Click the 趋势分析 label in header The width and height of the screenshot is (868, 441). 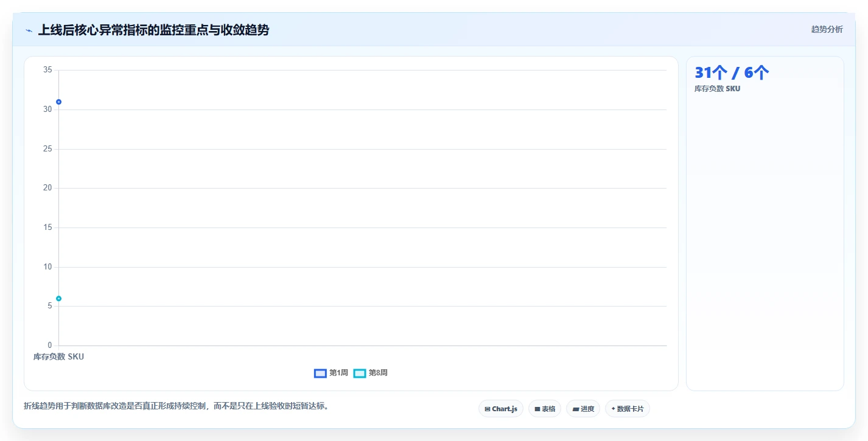(x=827, y=29)
